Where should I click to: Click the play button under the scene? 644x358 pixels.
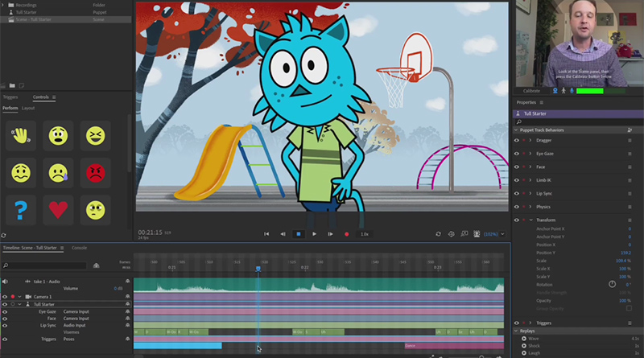pyautogui.click(x=314, y=234)
